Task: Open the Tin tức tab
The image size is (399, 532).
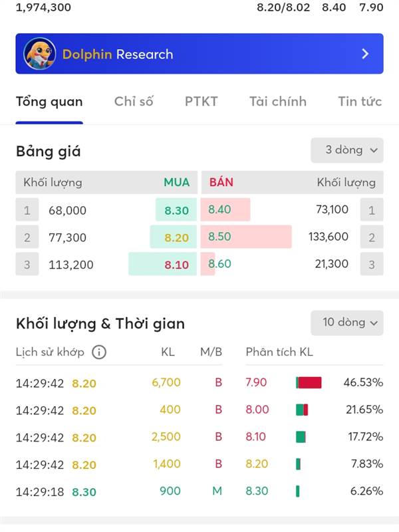Action: (x=360, y=102)
